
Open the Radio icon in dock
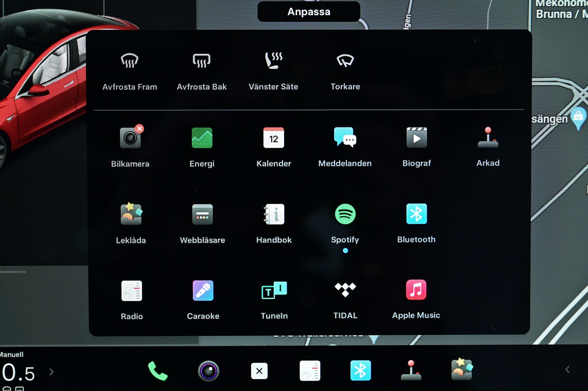click(x=310, y=371)
